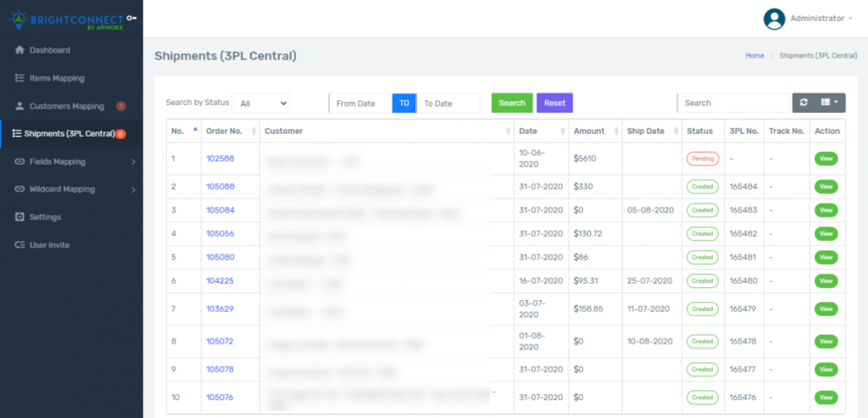Viewport: 868px width, 418px height.
Task: Open order 105076 link
Action: pyautogui.click(x=220, y=397)
